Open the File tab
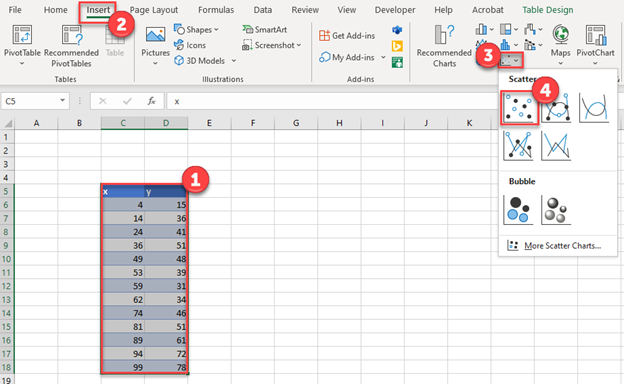Image resolution: width=624 pixels, height=384 pixels. coord(15,10)
